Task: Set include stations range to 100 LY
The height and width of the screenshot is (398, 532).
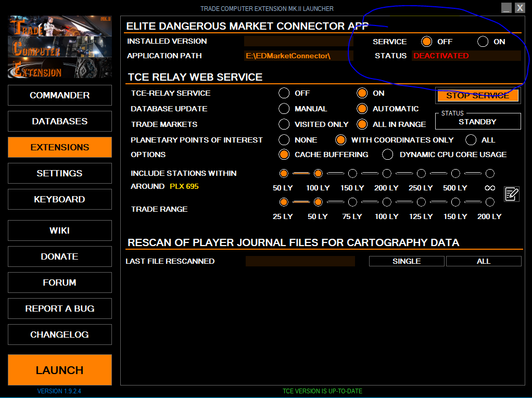Action: coord(318,174)
